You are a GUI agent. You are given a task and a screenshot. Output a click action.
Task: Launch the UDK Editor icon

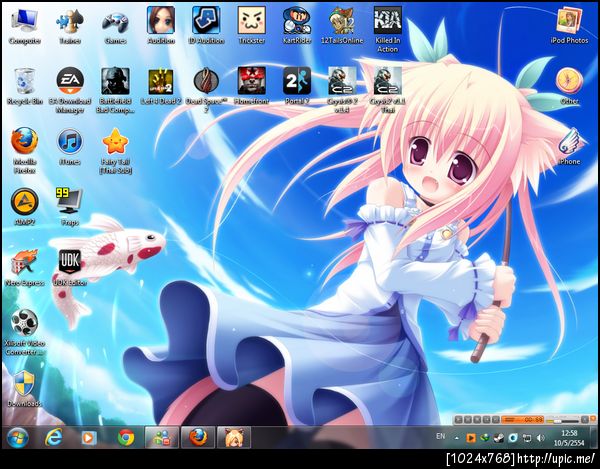click(x=70, y=268)
